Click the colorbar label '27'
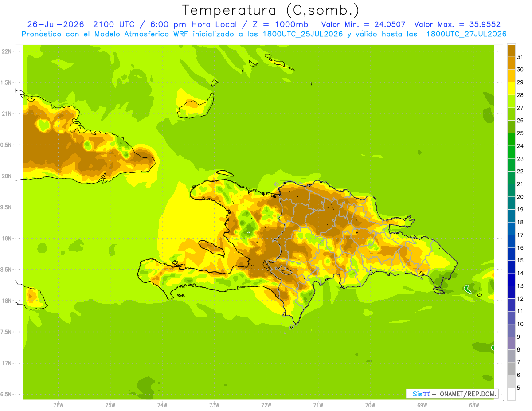 pyautogui.click(x=520, y=108)
